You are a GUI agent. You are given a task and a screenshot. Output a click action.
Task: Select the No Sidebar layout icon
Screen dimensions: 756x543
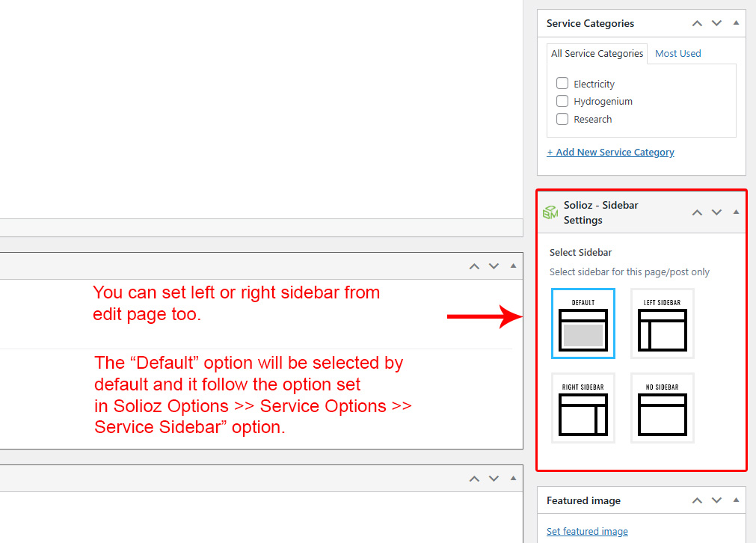click(662, 408)
